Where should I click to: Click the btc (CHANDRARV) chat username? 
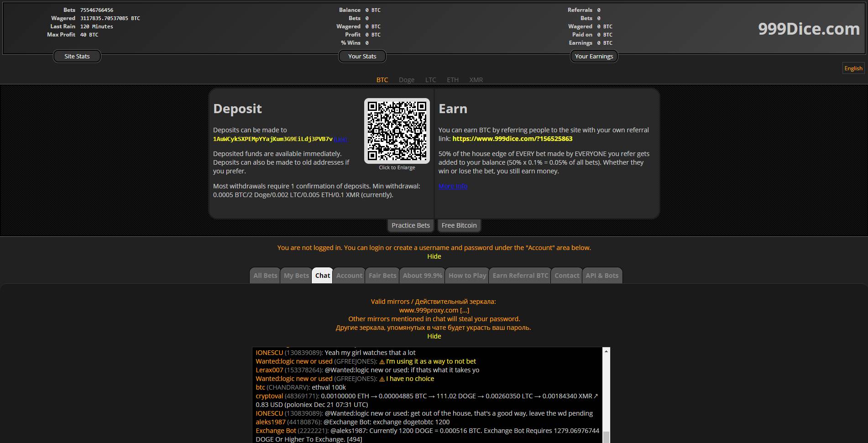click(260, 387)
